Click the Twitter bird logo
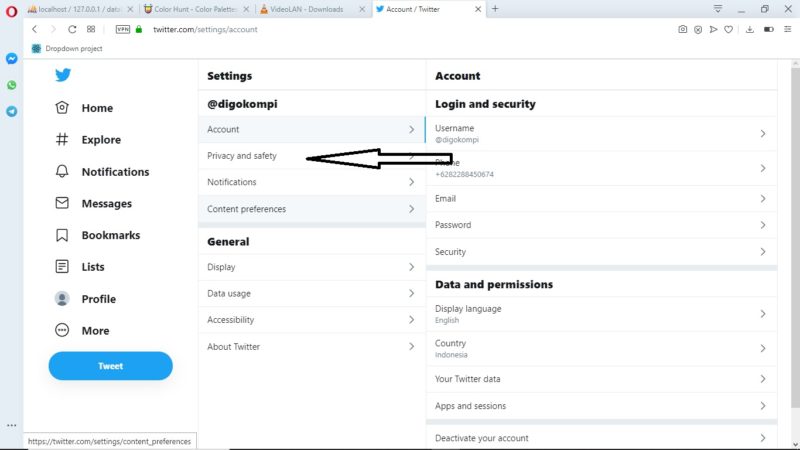 point(63,75)
